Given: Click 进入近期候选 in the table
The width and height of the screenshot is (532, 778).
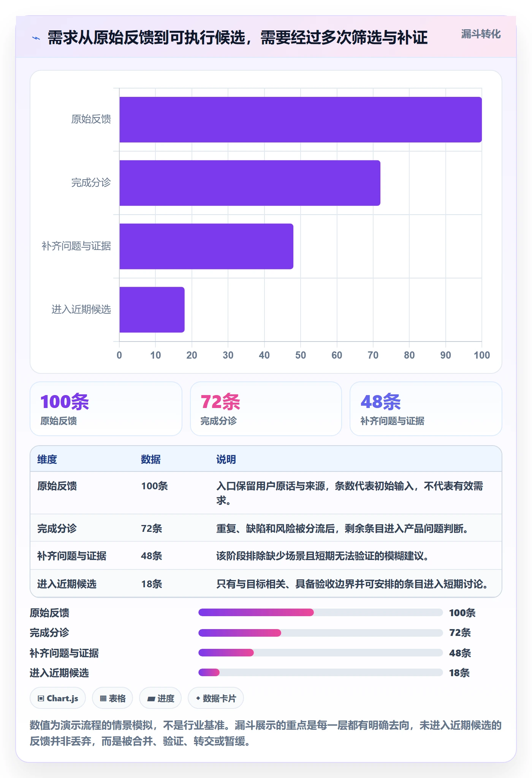Looking at the screenshot, I should click(67, 584).
